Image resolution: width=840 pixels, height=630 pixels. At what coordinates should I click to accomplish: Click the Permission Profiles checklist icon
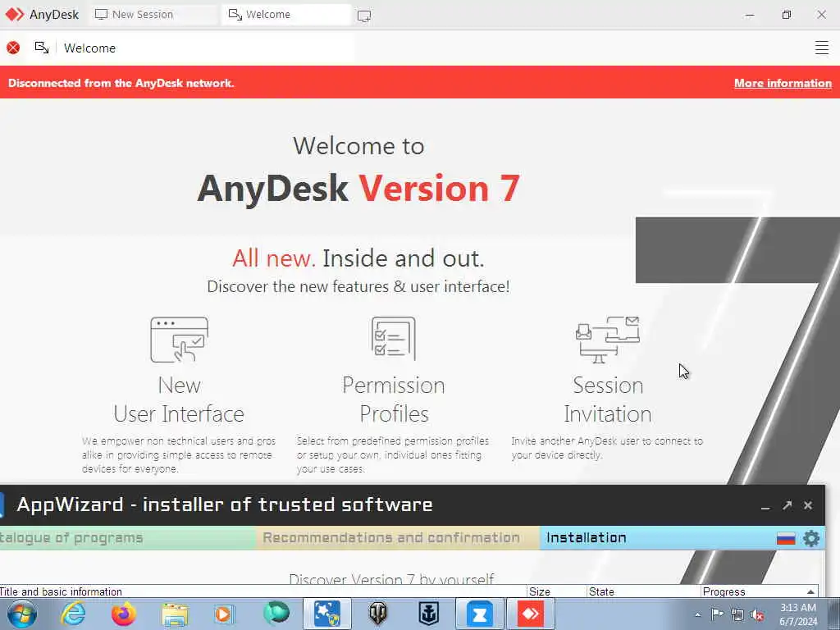coord(394,339)
